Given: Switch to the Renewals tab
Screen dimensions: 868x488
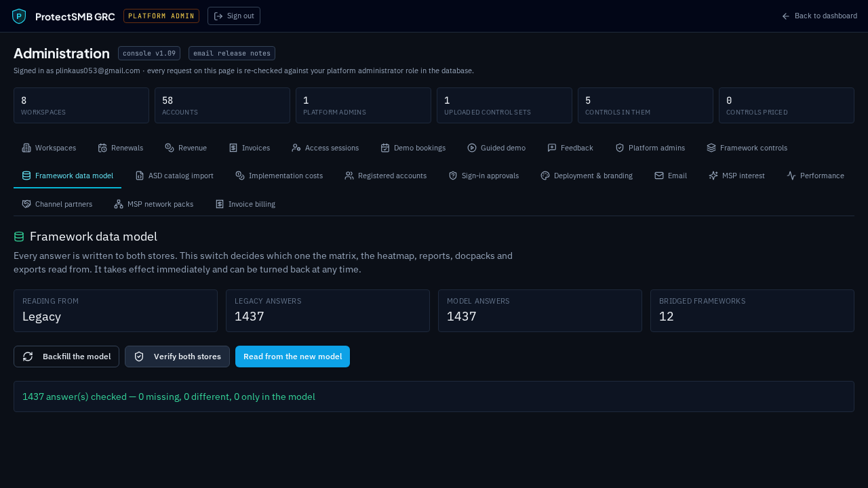Looking at the screenshot, I should pos(121,148).
